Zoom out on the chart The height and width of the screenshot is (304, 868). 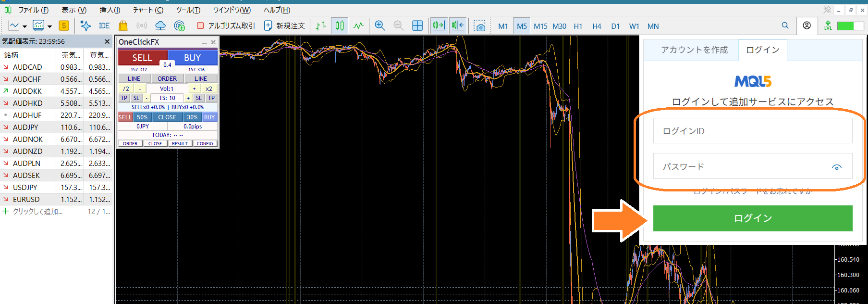coord(399,26)
